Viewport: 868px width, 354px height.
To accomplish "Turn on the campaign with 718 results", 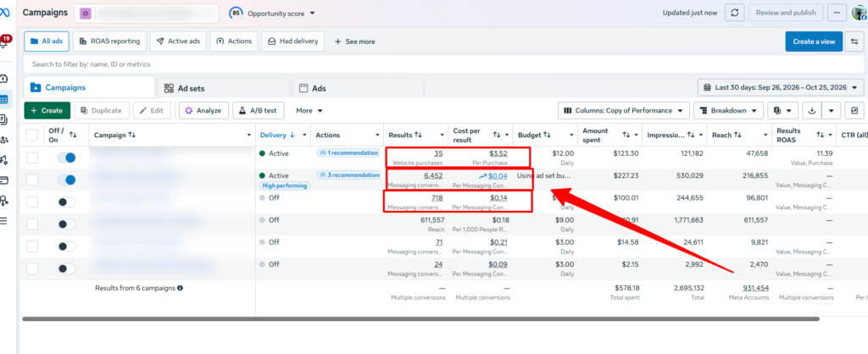I will [x=66, y=202].
